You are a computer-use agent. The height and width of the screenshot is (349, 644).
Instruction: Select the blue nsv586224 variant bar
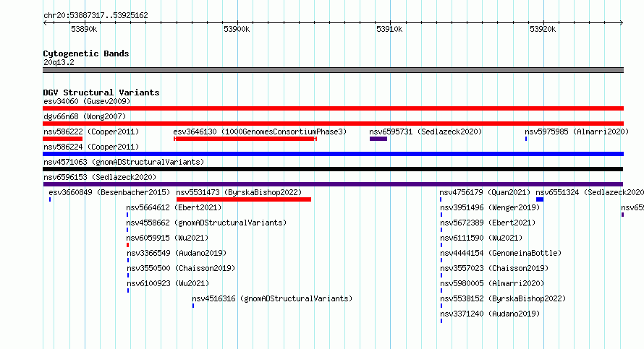tap(333, 154)
